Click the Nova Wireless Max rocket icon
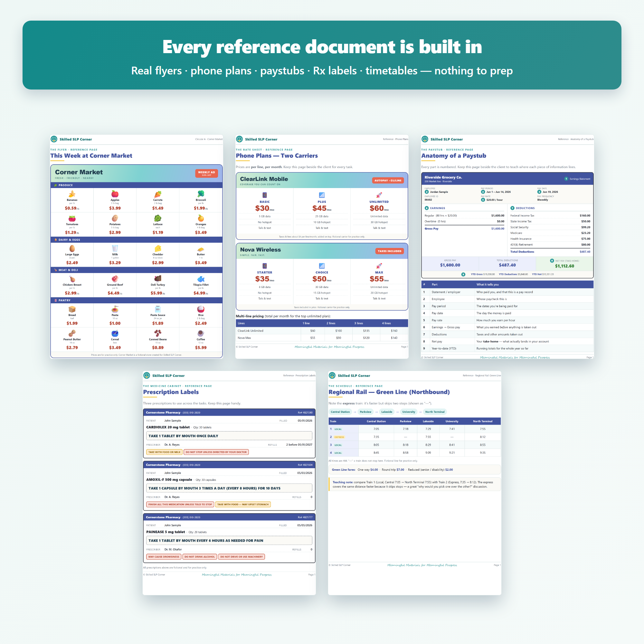This screenshot has height=644, width=644. (x=379, y=266)
